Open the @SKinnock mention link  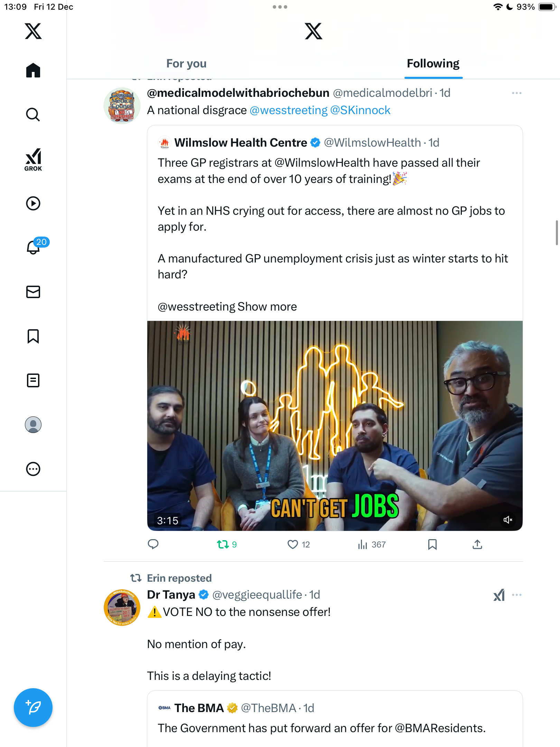(x=360, y=110)
